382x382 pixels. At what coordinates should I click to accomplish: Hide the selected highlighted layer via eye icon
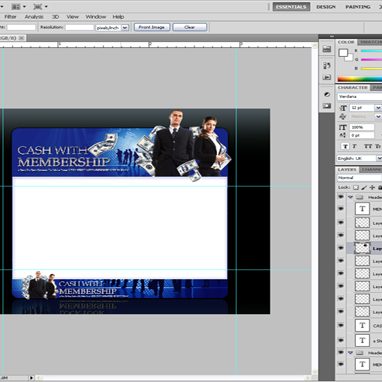[341, 248]
